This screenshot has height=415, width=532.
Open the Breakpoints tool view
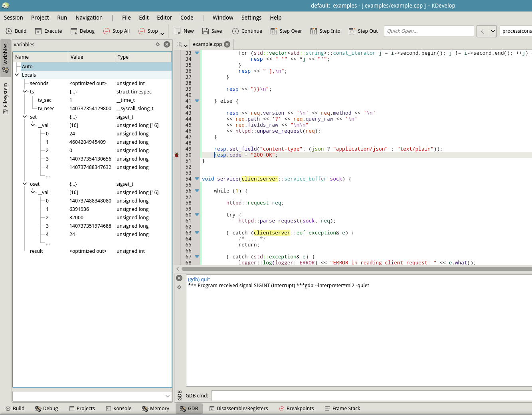(x=297, y=408)
